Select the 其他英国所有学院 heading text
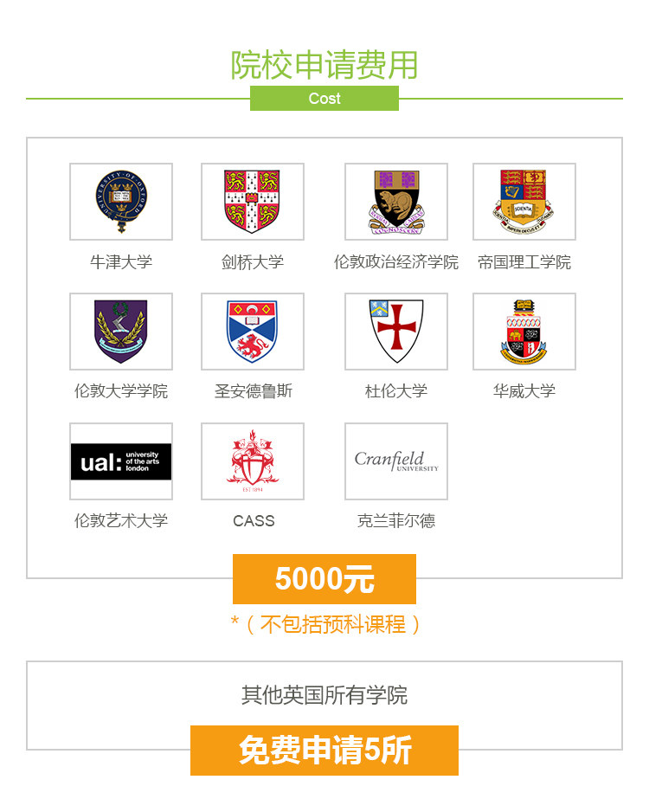649x812 pixels. 324,695
